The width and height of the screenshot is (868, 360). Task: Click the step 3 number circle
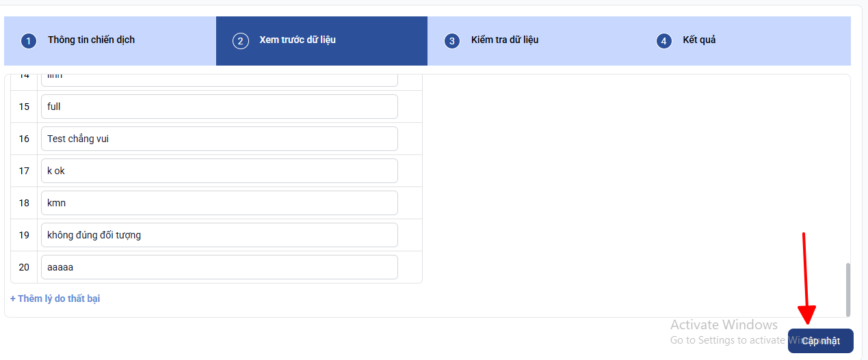coord(451,41)
